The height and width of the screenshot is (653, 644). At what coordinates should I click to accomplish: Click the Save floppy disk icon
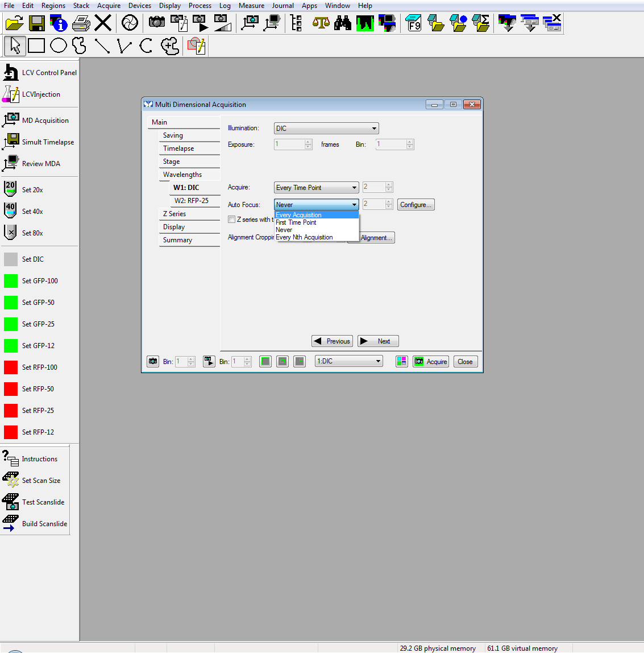point(36,23)
